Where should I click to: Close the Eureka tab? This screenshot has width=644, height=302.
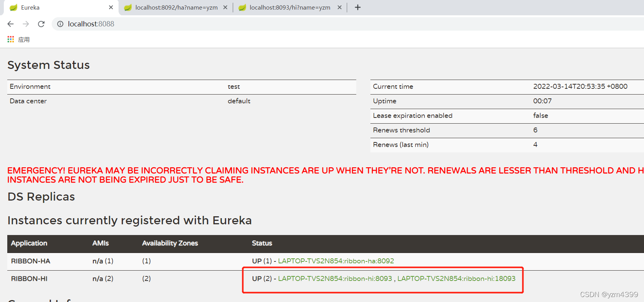pos(111,7)
